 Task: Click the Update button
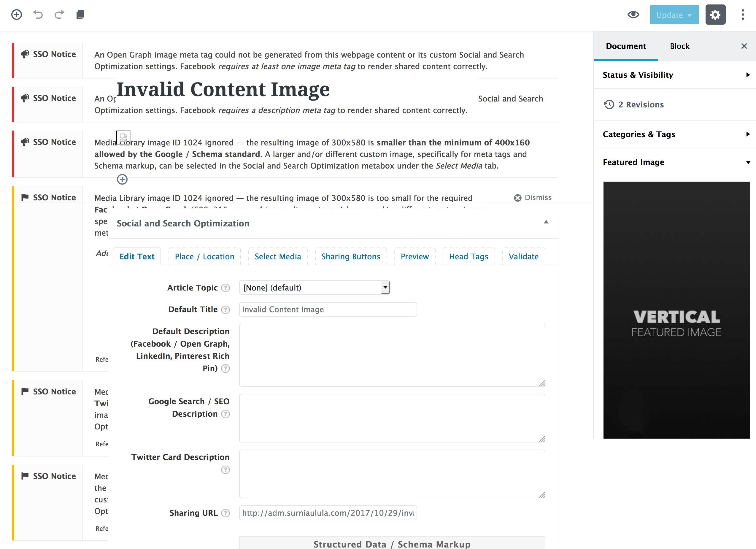tap(674, 15)
